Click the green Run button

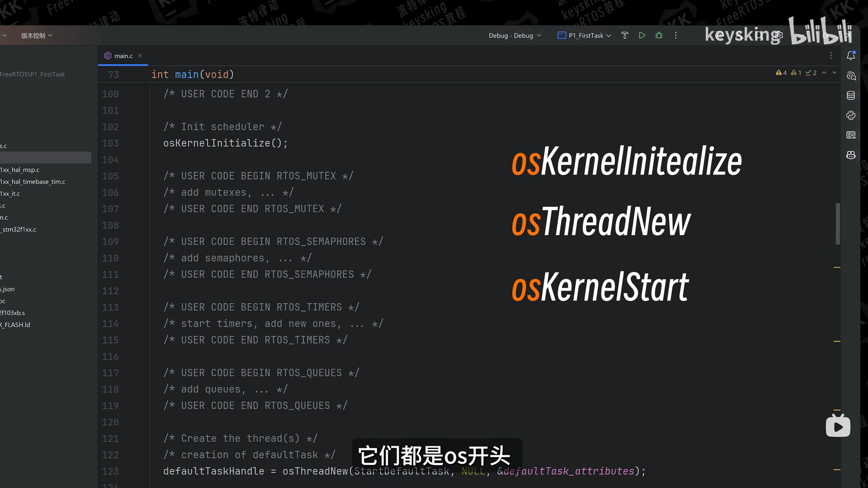click(642, 35)
